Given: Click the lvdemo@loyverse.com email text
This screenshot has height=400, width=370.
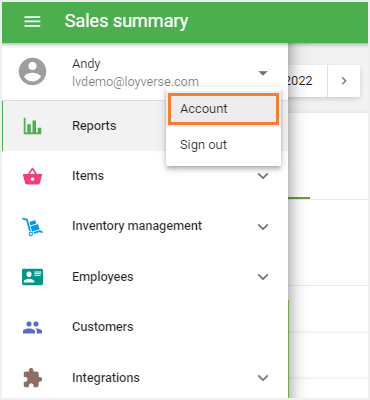Looking at the screenshot, I should 135,82.
